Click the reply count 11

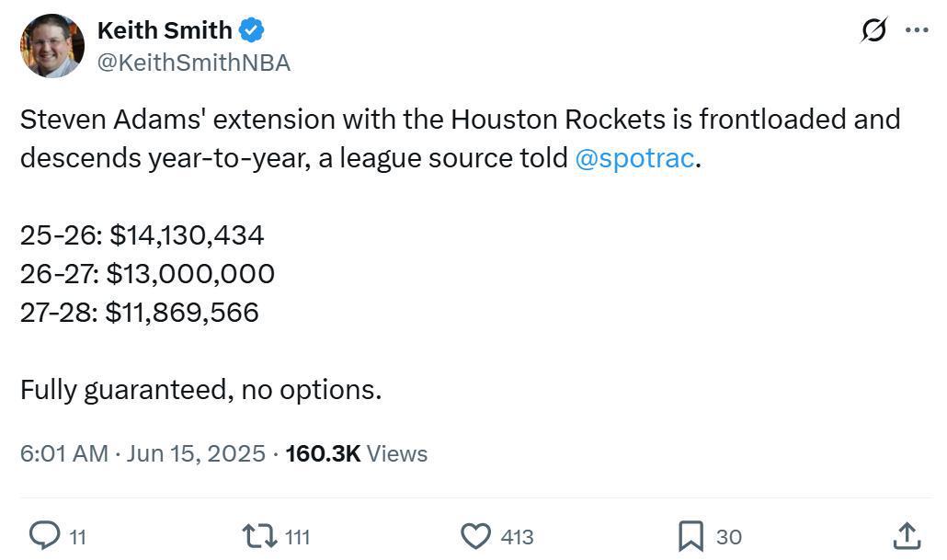click(77, 537)
